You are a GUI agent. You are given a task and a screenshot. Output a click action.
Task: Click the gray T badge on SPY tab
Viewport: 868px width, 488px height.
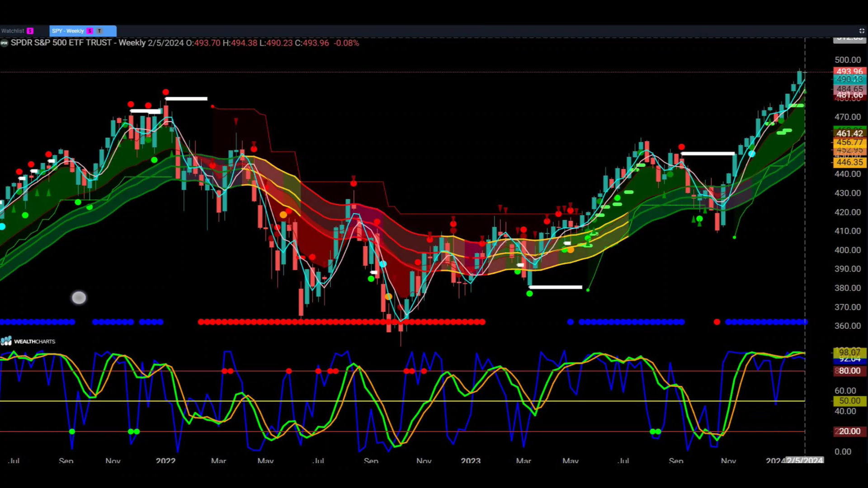point(99,31)
